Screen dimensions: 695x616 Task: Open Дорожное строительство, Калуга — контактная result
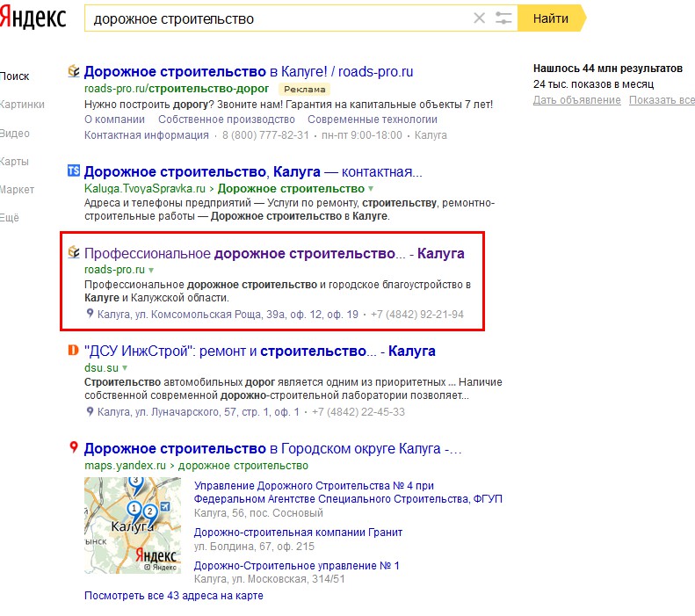tap(253, 171)
